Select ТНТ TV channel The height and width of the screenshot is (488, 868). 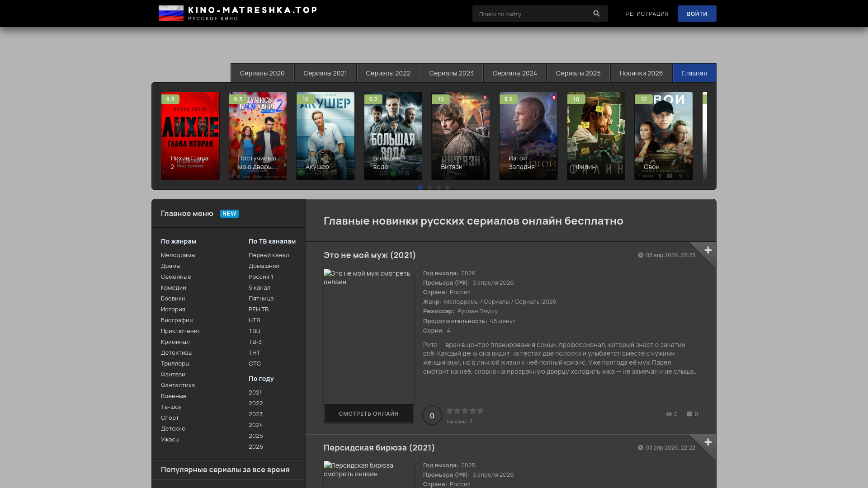pos(254,352)
